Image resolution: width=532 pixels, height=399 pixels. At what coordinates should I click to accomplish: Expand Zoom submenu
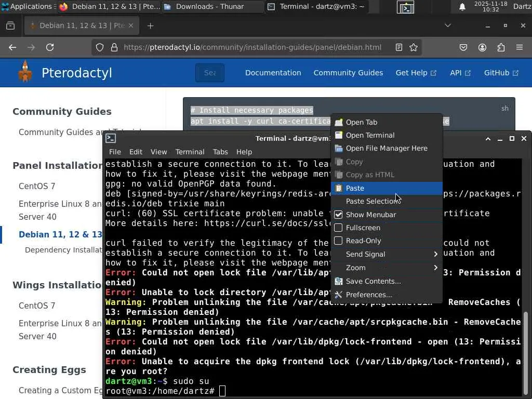(387, 268)
